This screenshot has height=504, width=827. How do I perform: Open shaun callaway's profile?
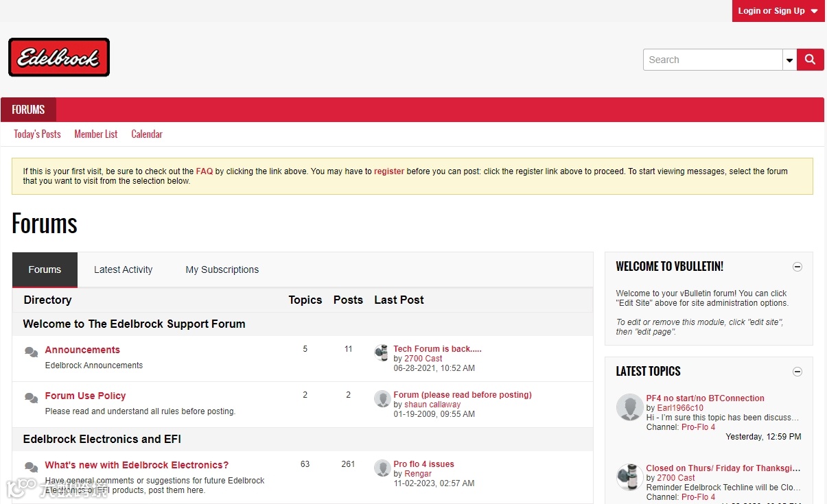pyautogui.click(x=432, y=405)
